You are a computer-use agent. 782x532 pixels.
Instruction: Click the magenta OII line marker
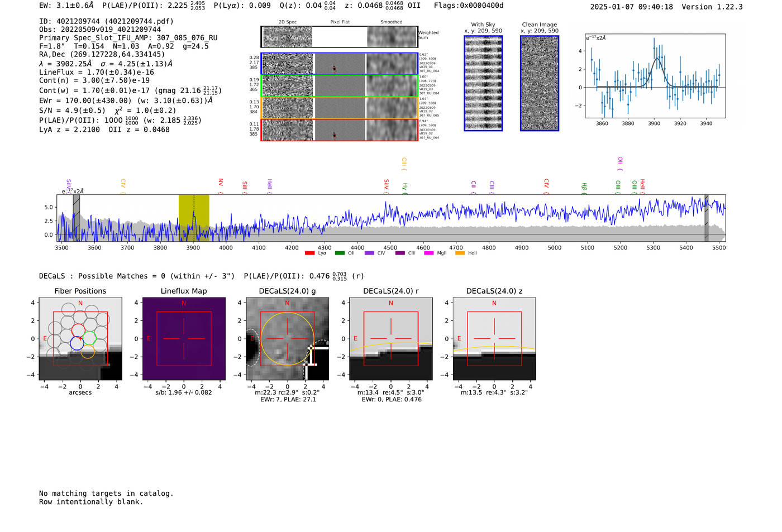coord(620,164)
